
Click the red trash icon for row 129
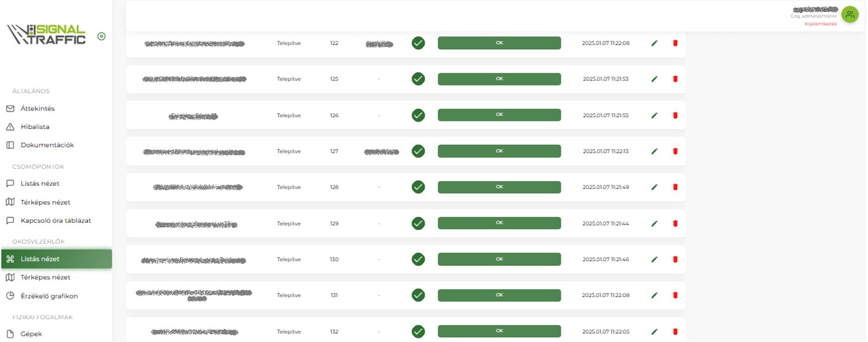pyautogui.click(x=675, y=223)
